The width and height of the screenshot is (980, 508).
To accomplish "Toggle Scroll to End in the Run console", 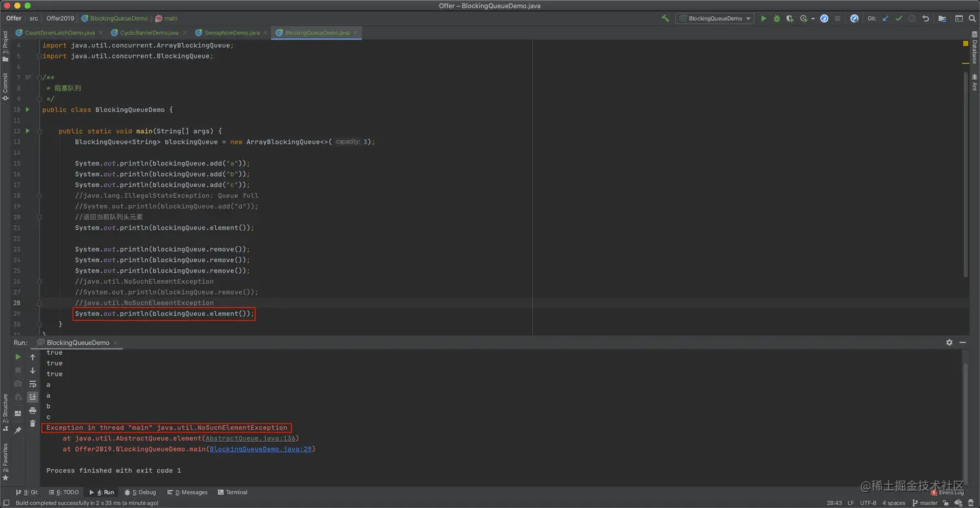I will click(32, 397).
